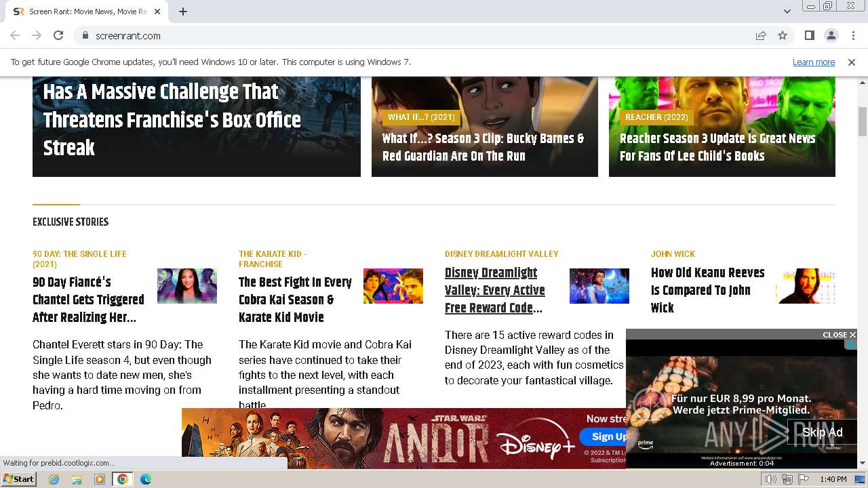Close the Screen Rant tab
The height and width of the screenshot is (488, 868).
click(x=157, y=12)
